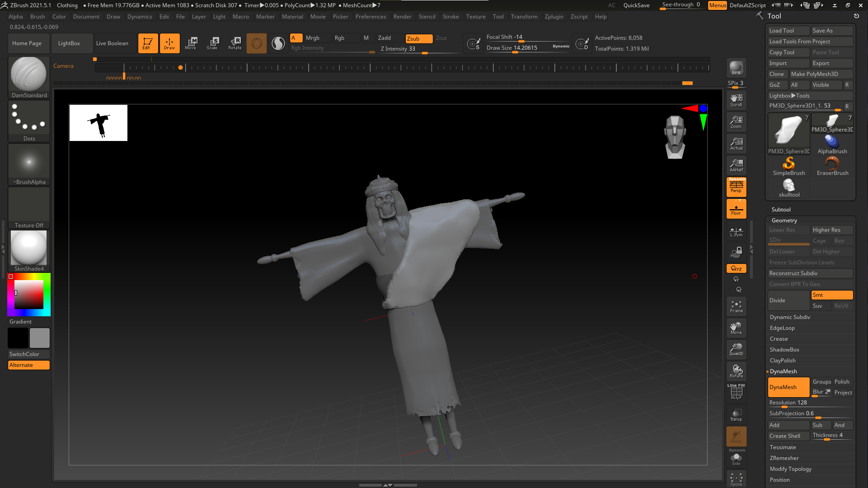Activate the Rotate transform tool icon
868x488 pixels.
coord(235,43)
